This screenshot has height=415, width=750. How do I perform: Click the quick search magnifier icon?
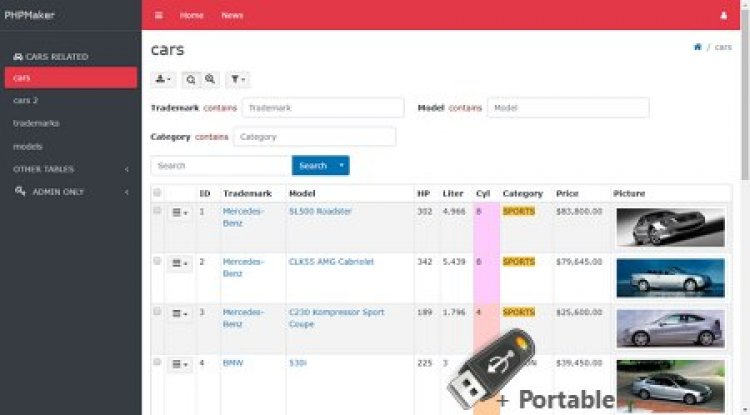(x=191, y=79)
